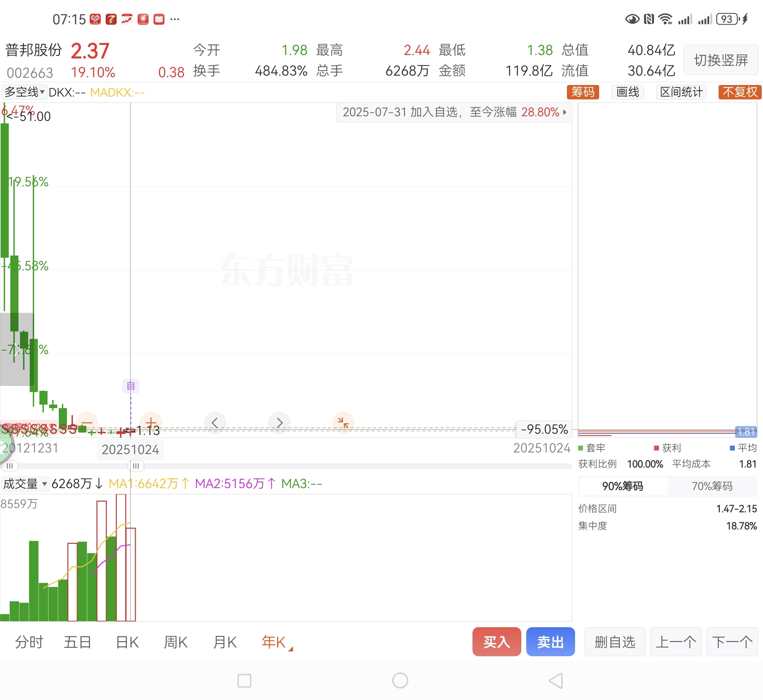Grab the right timeline range slider handle
Image resolution: width=763 pixels, height=700 pixels.
coord(136,466)
